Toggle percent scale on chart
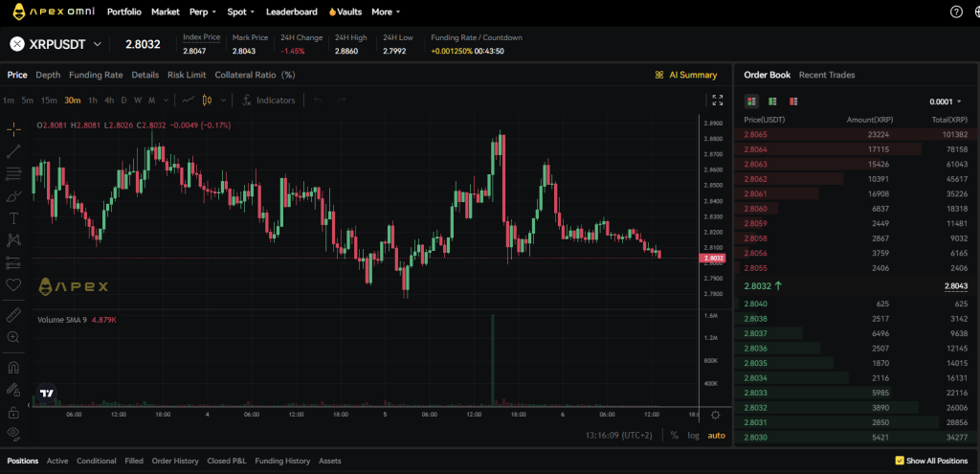The width and height of the screenshot is (980, 474). pos(675,436)
